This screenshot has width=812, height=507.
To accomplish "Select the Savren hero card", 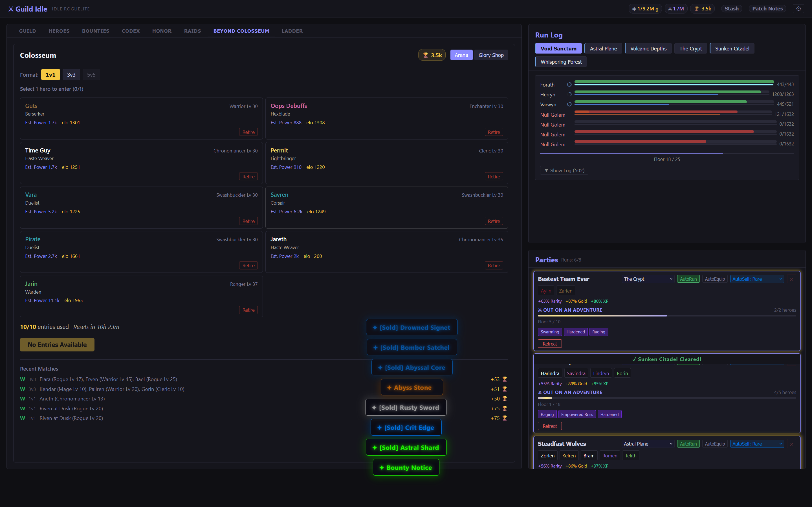I will tap(386, 207).
